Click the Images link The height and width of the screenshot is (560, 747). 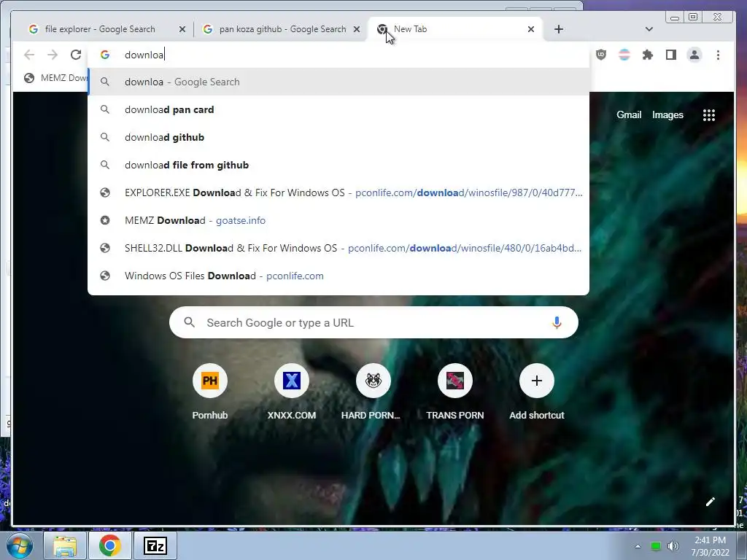point(667,114)
